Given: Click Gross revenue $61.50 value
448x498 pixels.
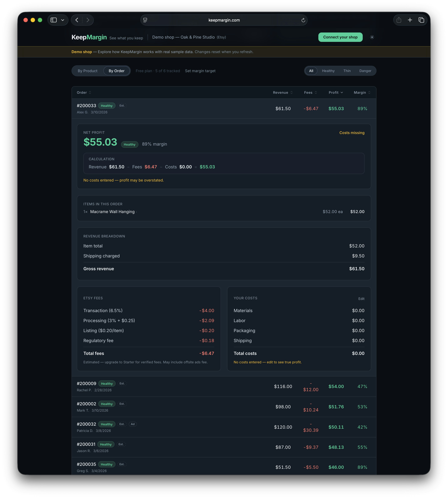Looking at the screenshot, I should 357,269.
